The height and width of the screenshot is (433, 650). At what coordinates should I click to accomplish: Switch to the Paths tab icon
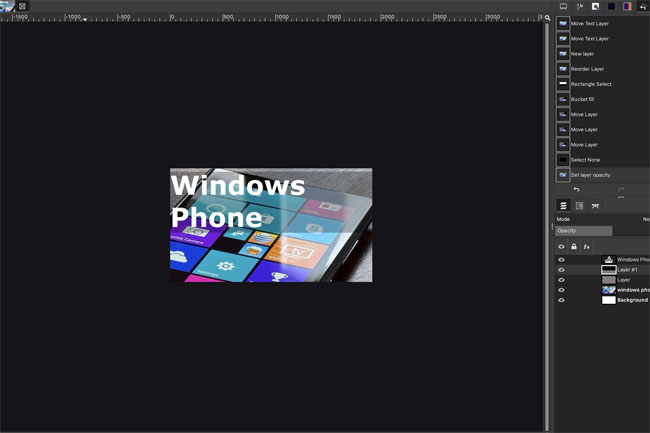[595, 206]
